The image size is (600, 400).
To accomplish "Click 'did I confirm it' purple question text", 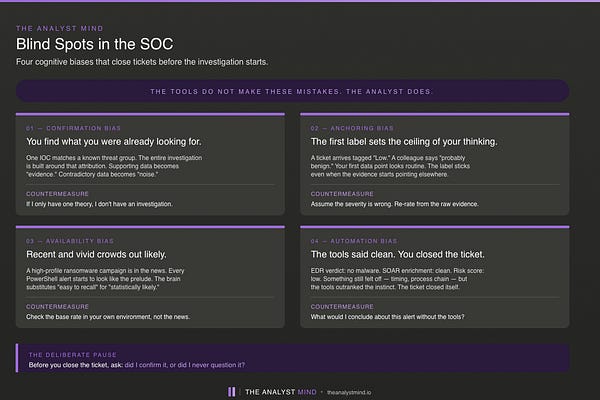I will pyautogui.click(x=184, y=365).
